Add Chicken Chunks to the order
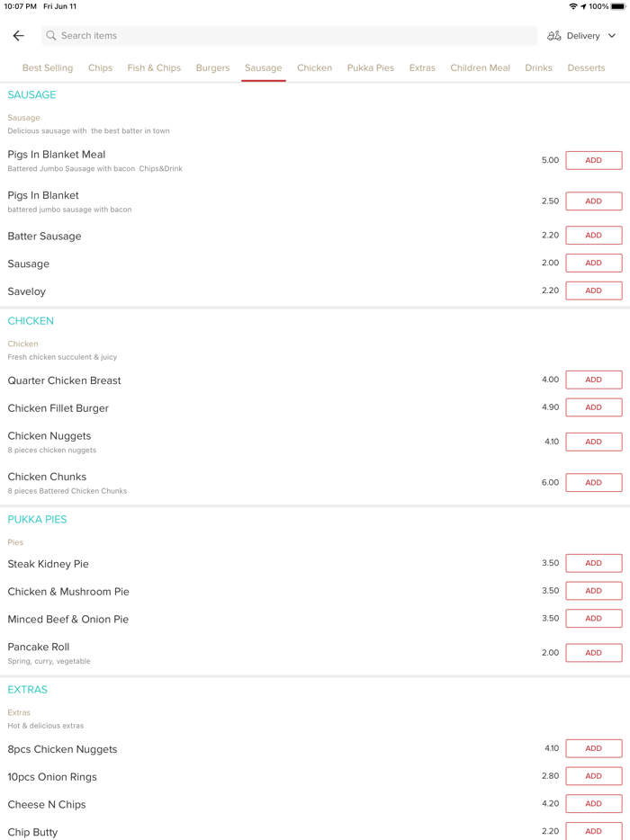 593,483
